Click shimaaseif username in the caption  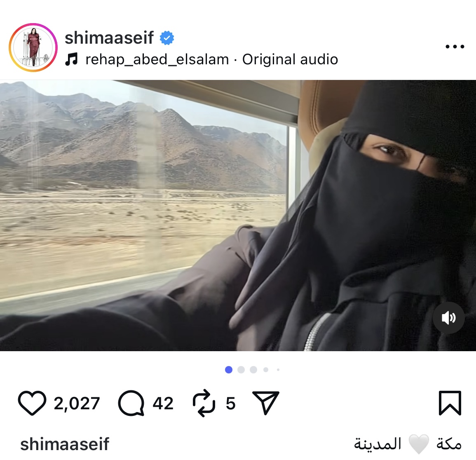65,444
